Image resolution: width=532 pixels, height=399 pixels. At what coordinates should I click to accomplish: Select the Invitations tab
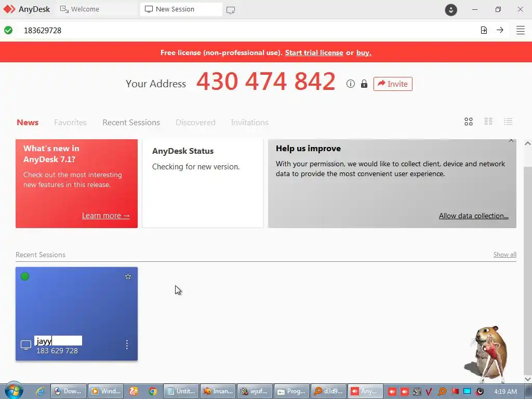pos(250,123)
